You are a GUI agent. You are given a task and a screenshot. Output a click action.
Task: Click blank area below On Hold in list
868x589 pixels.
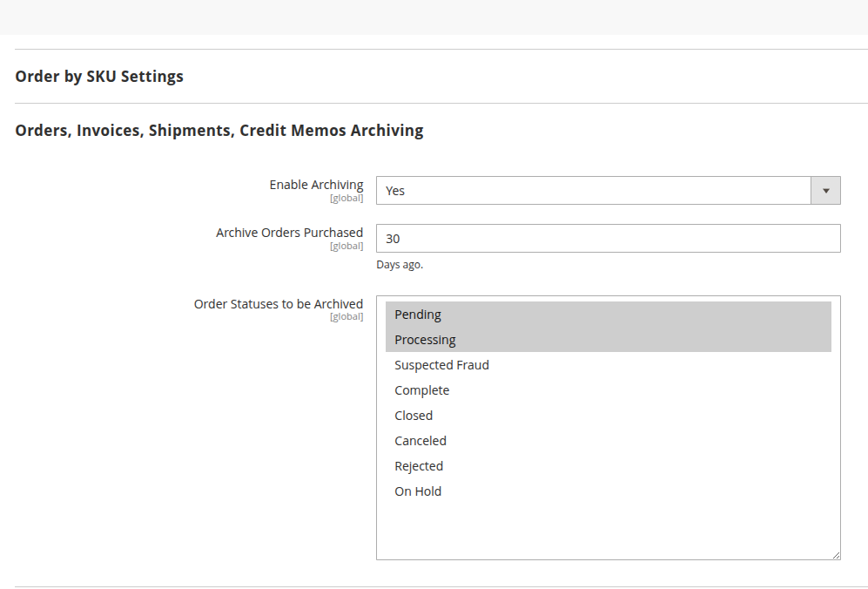(x=608, y=527)
